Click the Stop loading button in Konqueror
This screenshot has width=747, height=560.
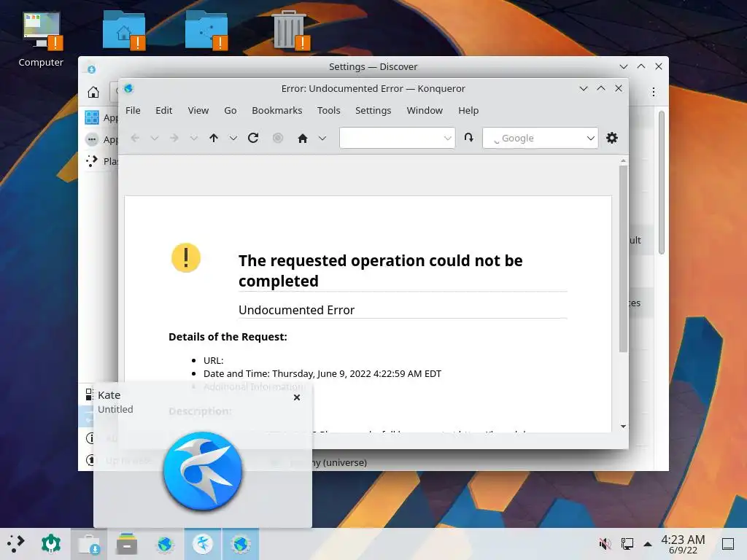click(278, 138)
